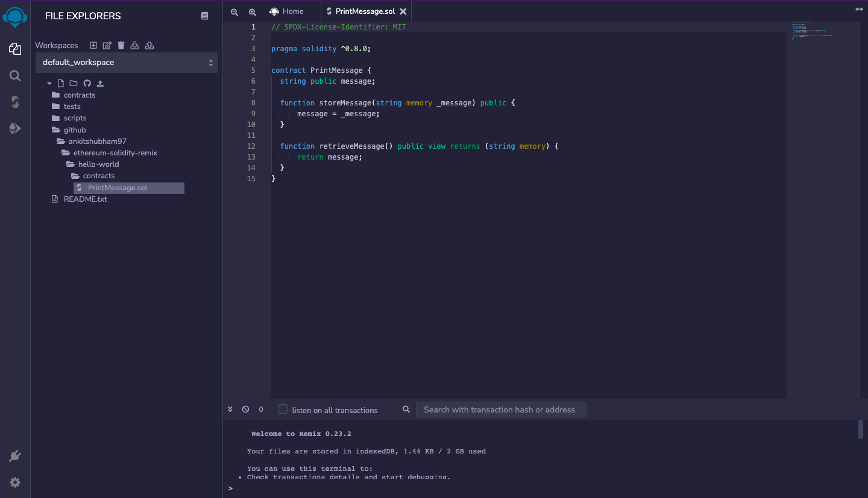Click line number 8 in gutter
Viewport: 868px width, 498px height.
[253, 103]
